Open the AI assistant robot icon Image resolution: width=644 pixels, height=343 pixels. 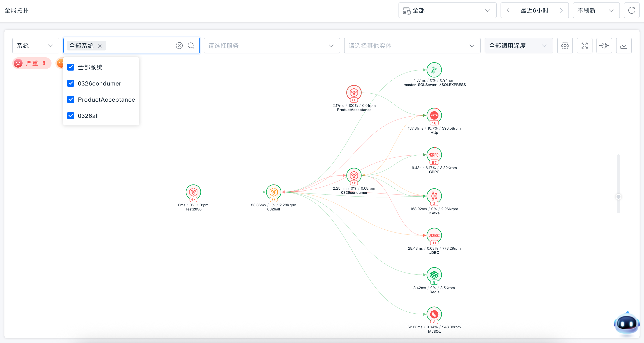tap(626, 323)
